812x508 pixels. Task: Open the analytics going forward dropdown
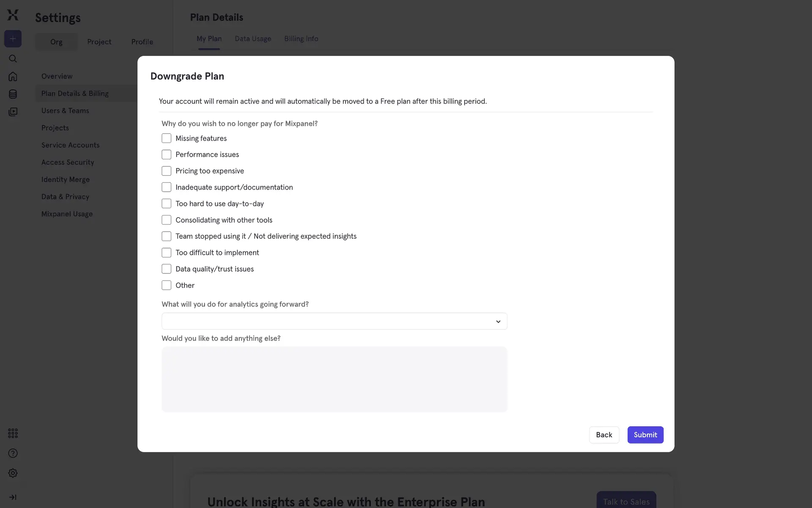[x=334, y=321]
